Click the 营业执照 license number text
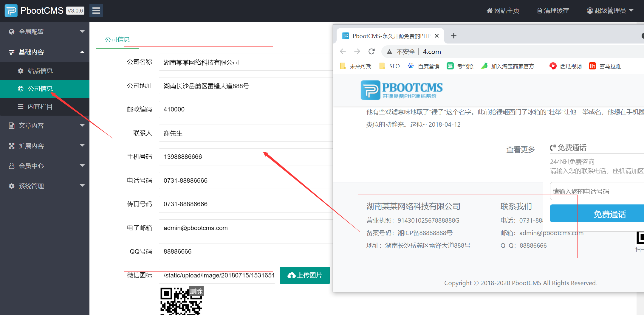The height and width of the screenshot is (315, 644). [413, 221]
